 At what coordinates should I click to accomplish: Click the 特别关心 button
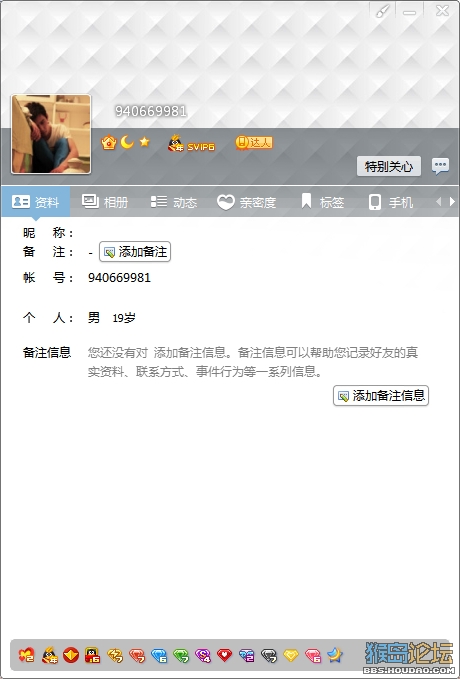[x=389, y=166]
